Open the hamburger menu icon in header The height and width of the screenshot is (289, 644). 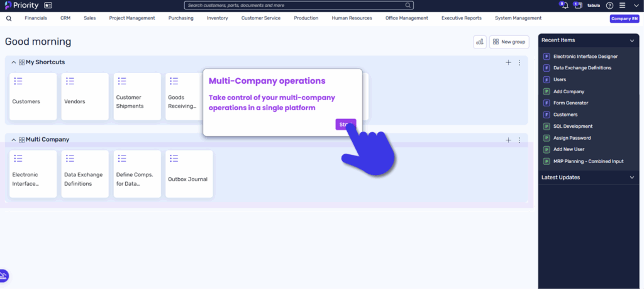coord(622,5)
